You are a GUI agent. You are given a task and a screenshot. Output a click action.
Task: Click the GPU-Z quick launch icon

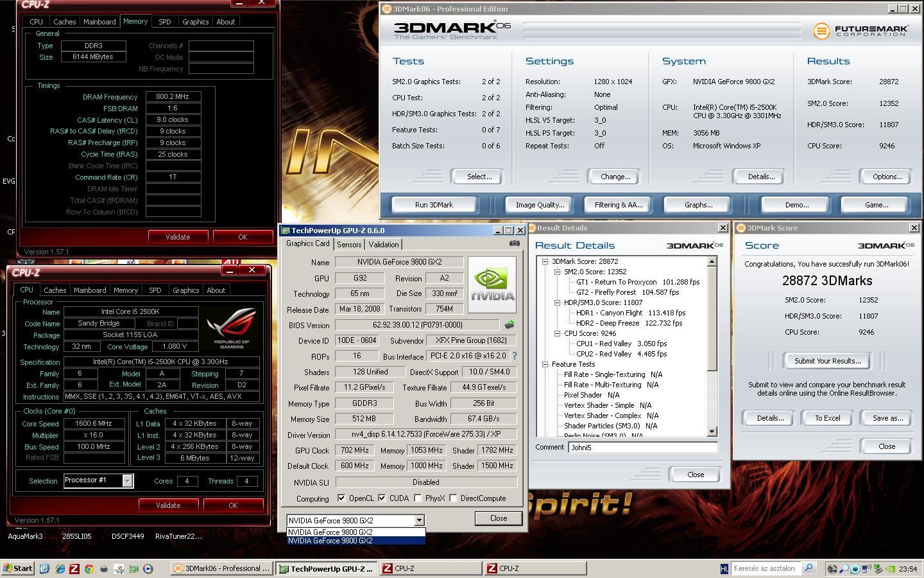point(133,568)
